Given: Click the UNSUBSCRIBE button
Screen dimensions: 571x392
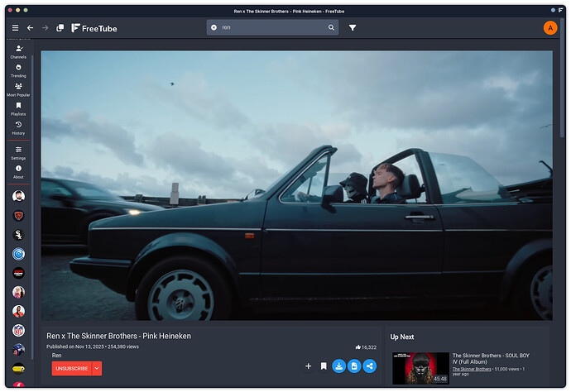Looking at the screenshot, I should pyautogui.click(x=71, y=368).
